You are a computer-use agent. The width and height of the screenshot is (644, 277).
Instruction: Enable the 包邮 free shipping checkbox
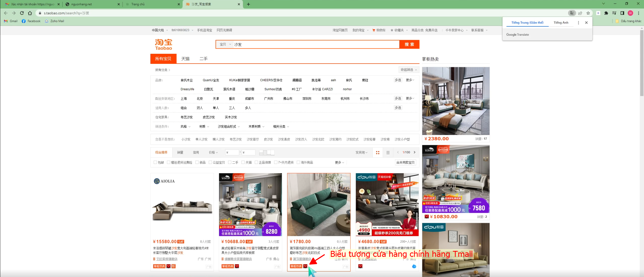[155, 162]
